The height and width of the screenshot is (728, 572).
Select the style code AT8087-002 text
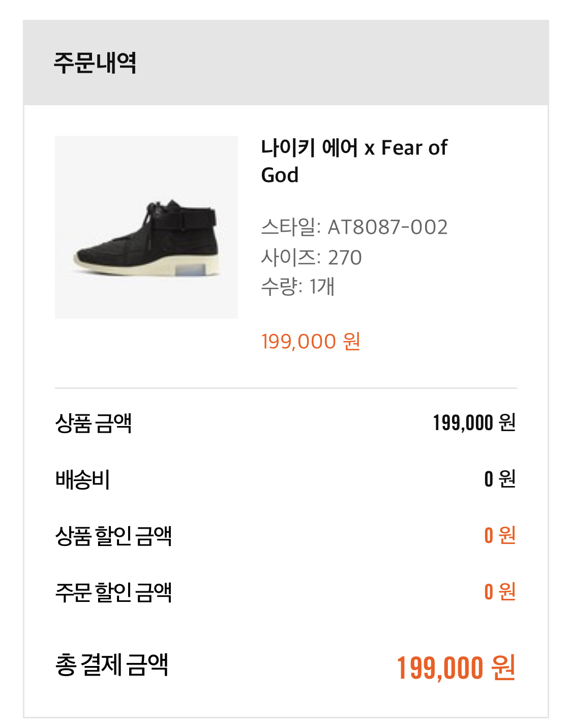click(x=387, y=227)
